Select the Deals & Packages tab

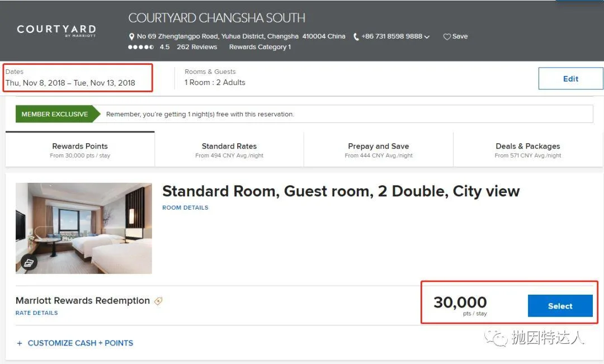[x=528, y=150]
